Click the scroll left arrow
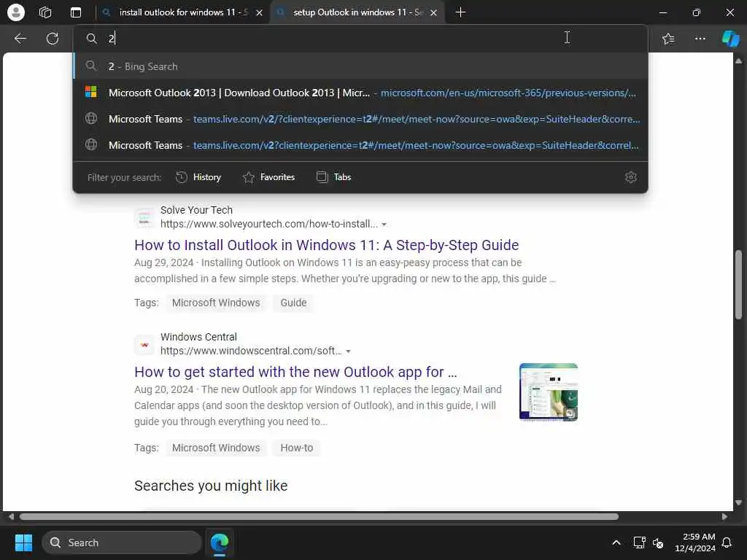This screenshot has width=747, height=560. tap(11, 517)
